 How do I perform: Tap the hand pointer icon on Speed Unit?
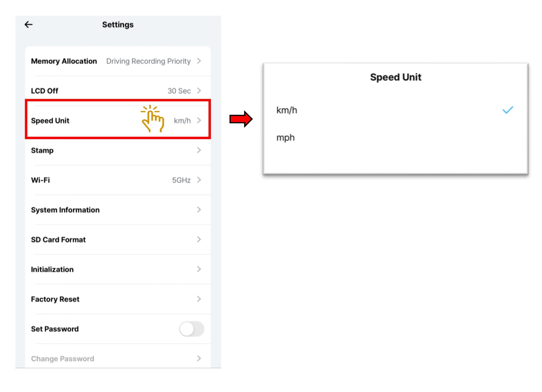[152, 119]
